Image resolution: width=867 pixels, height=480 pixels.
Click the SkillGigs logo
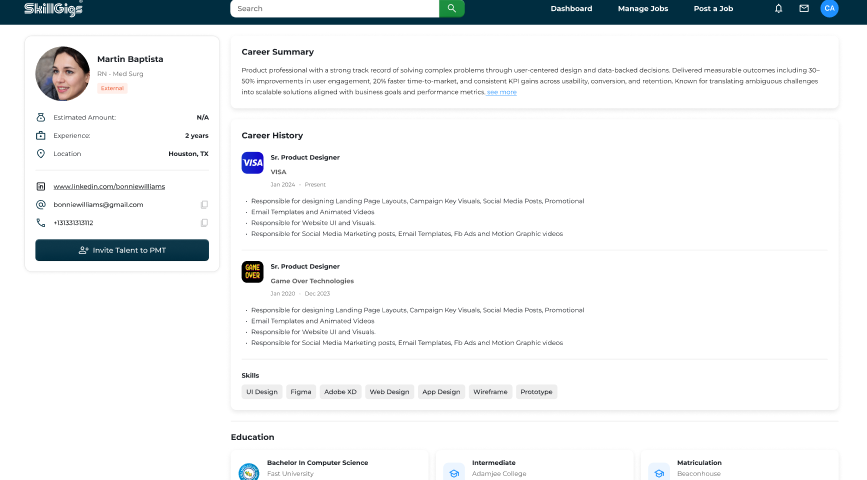[54, 8]
